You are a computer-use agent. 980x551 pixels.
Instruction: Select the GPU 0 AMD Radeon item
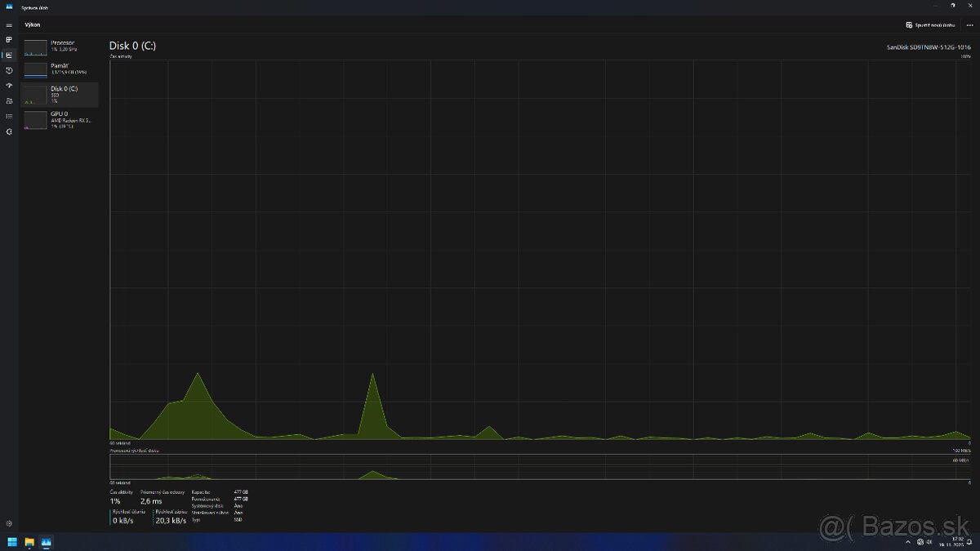click(x=60, y=120)
